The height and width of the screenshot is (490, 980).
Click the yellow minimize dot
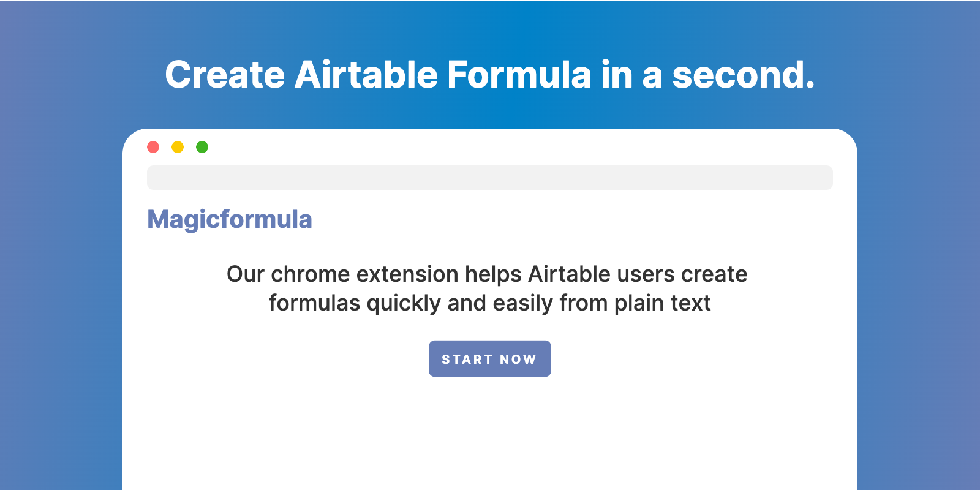click(x=178, y=147)
